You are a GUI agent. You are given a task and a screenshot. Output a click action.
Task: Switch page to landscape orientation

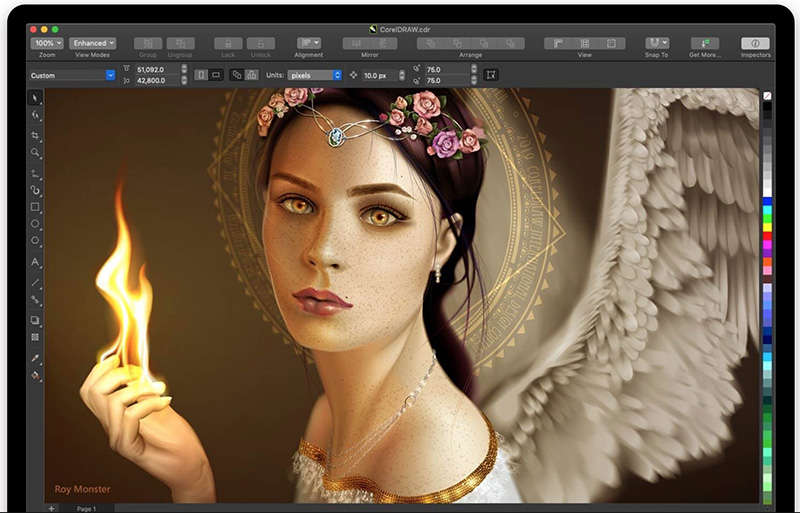point(216,75)
